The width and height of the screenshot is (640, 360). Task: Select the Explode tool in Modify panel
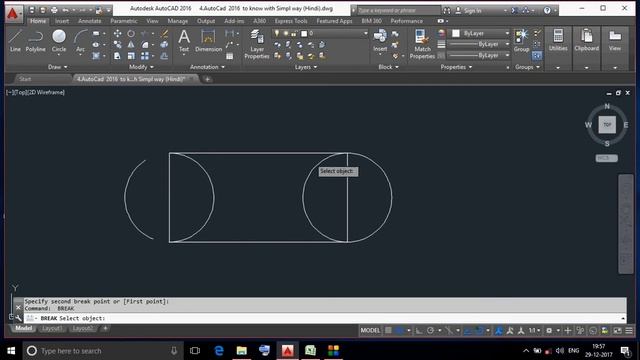tap(164, 44)
